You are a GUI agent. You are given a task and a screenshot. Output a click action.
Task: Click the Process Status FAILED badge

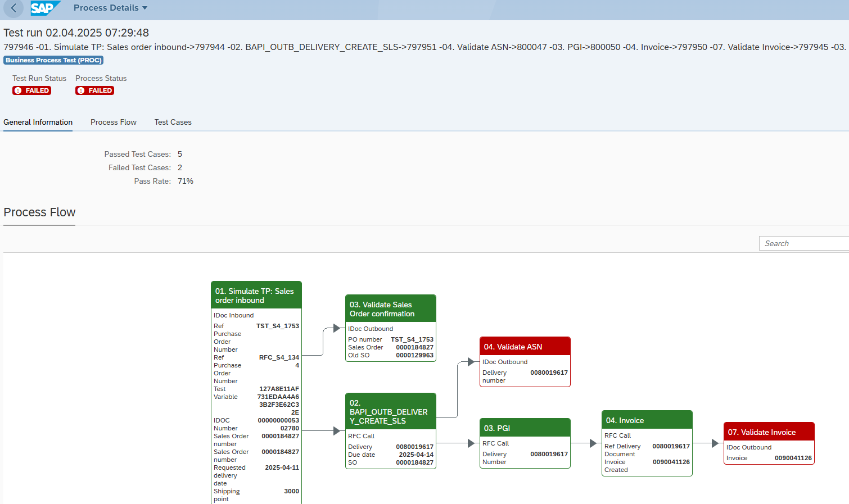coord(95,90)
